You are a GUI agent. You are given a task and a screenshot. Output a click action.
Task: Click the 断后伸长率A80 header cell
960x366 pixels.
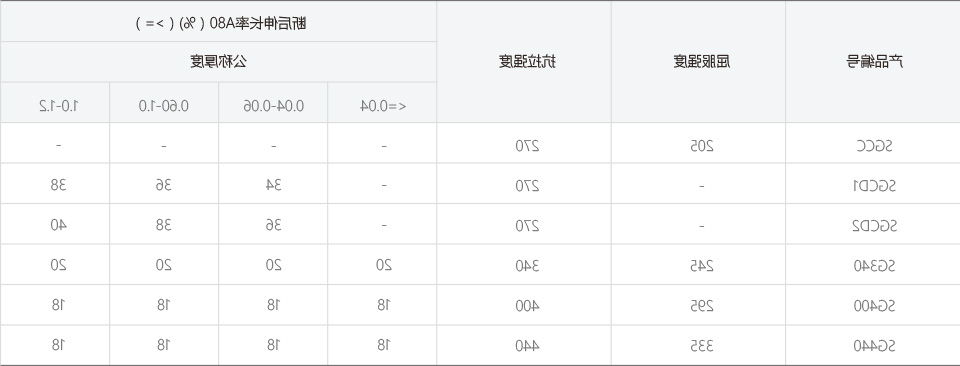(x=218, y=21)
